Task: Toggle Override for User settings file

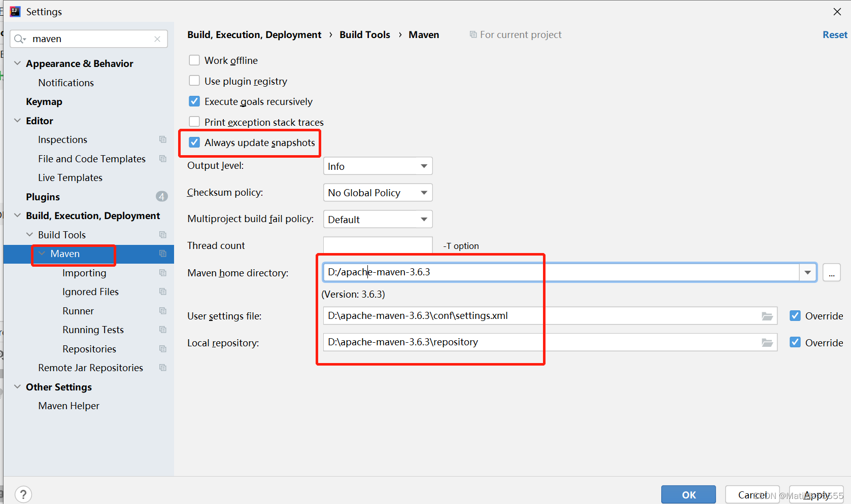Action: point(795,316)
